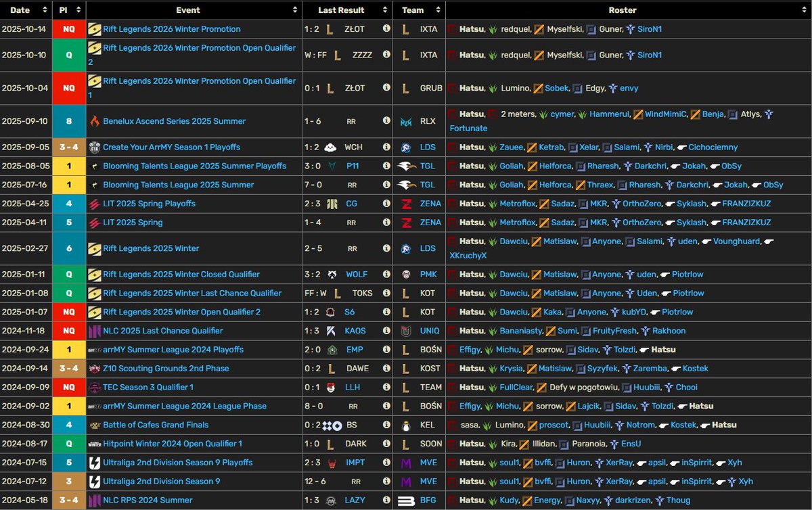Click the support role icon beside SiroN1

click(629, 29)
